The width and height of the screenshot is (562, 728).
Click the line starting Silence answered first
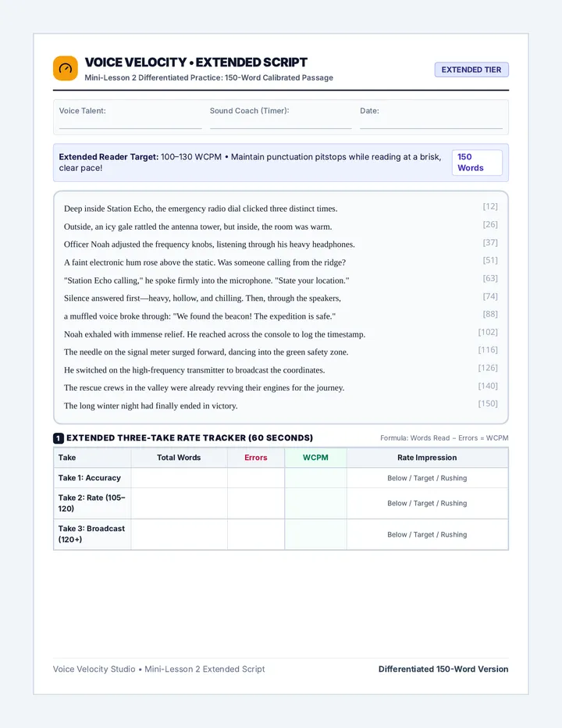[x=202, y=298]
